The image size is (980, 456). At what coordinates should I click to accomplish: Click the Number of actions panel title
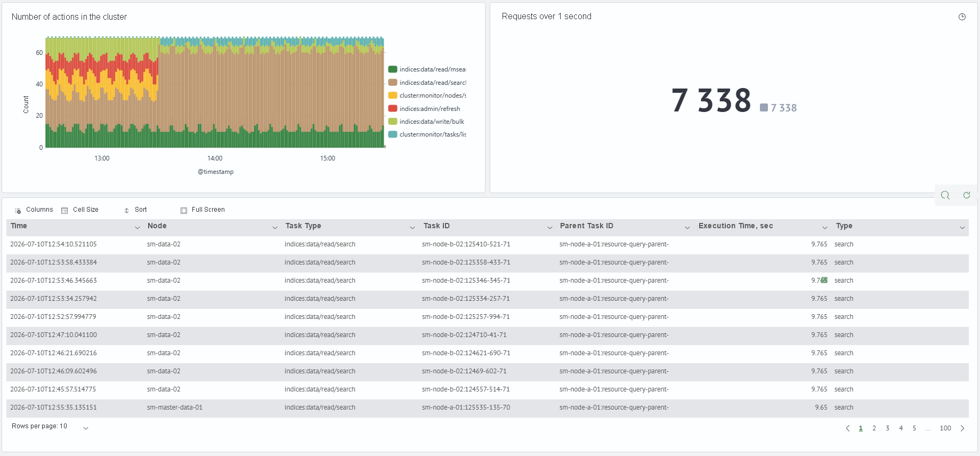coord(69,17)
